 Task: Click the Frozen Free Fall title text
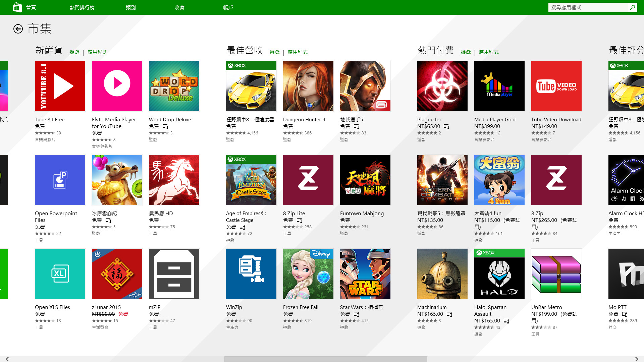click(301, 307)
